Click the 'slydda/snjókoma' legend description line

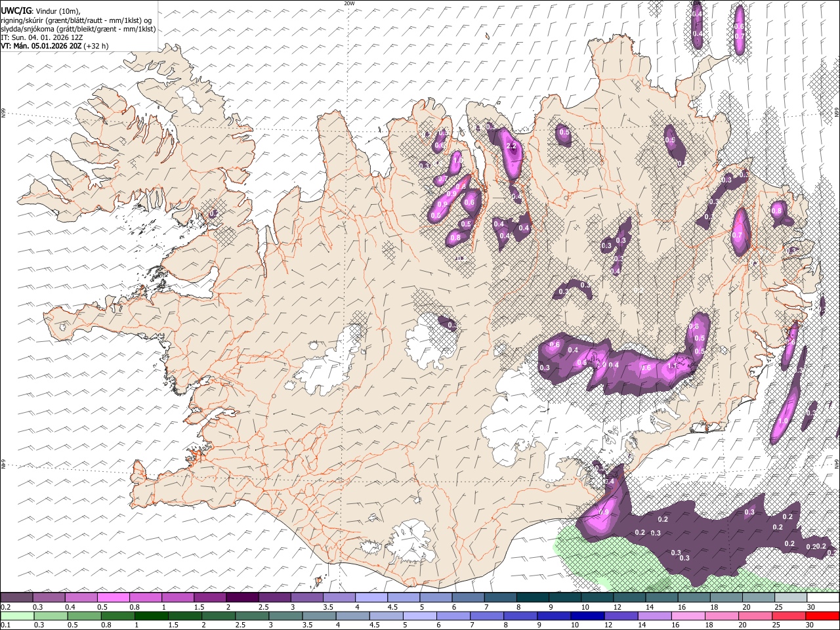point(79,29)
